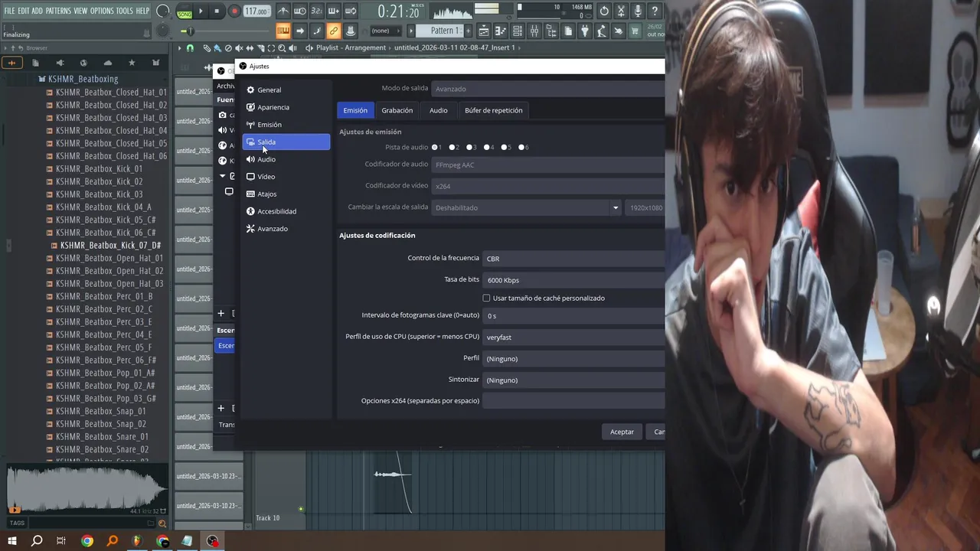980x551 pixels.
Task: Open the Channel rack view icon
Action: point(518,31)
